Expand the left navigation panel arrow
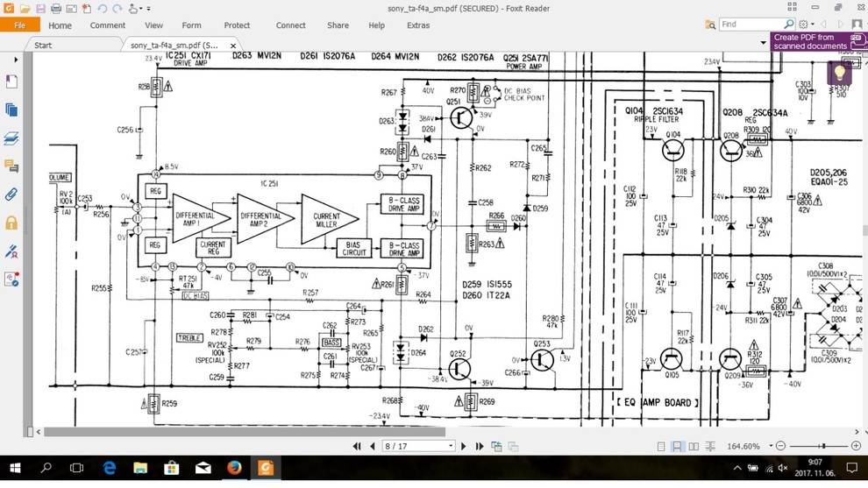The width and height of the screenshot is (868, 488). tap(16, 60)
